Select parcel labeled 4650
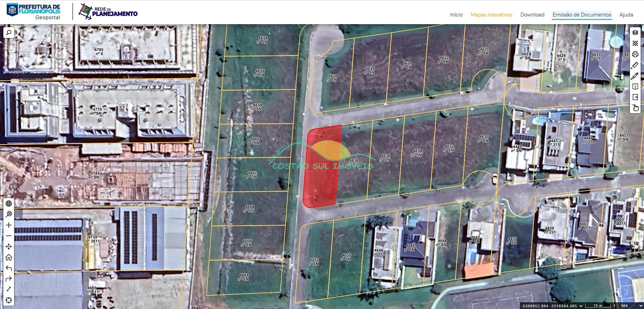The width and height of the screenshot is (644, 309). pos(346,257)
